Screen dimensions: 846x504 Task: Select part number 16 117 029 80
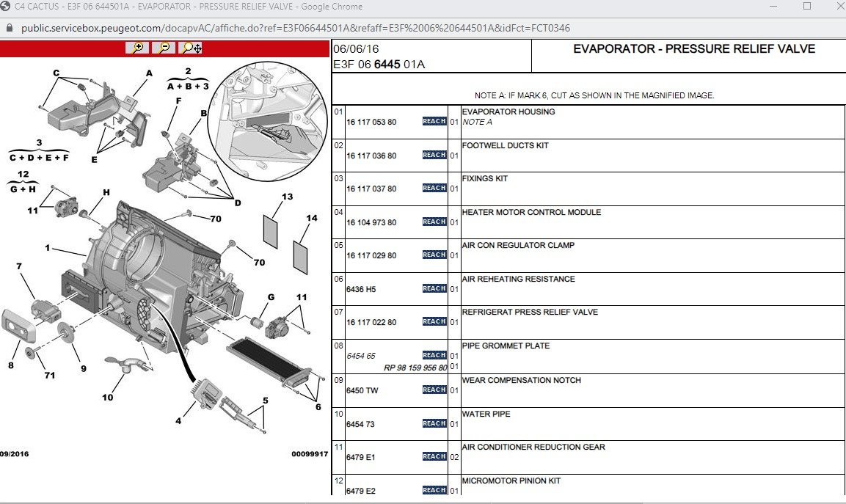[x=371, y=256]
